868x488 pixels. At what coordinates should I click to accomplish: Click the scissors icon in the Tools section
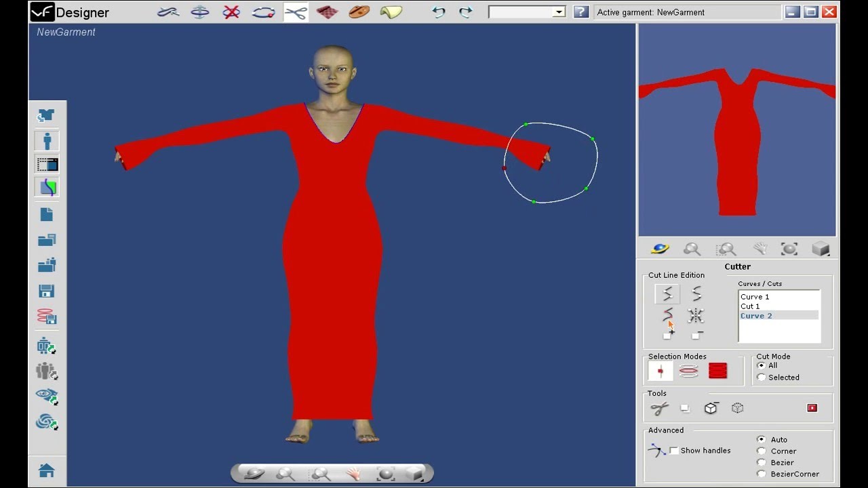coord(658,407)
